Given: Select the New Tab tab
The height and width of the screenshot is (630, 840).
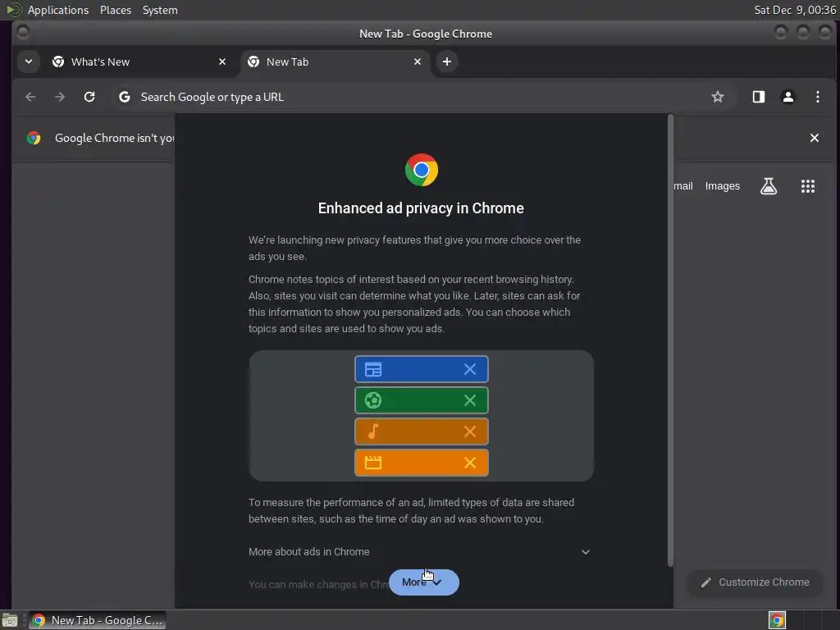Looking at the screenshot, I should 335,62.
